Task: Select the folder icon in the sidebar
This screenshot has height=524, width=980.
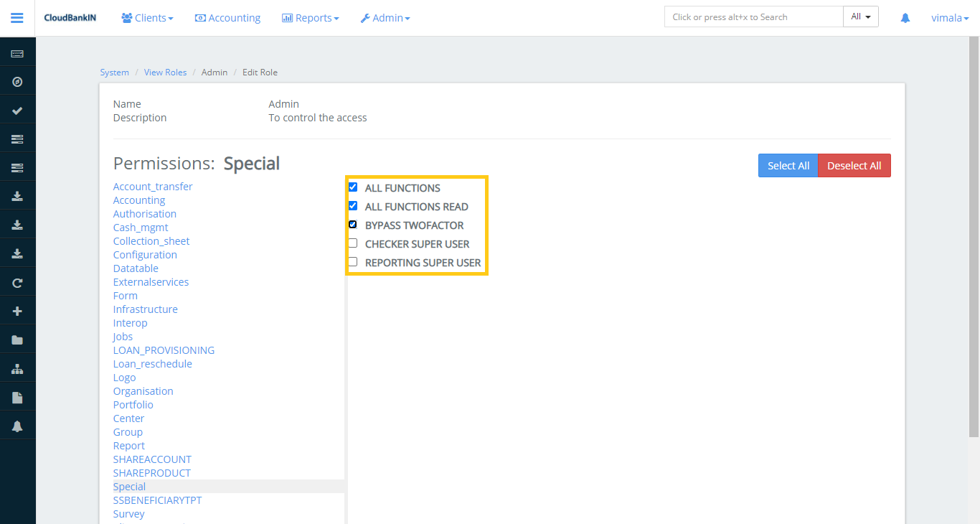Action: coord(18,340)
